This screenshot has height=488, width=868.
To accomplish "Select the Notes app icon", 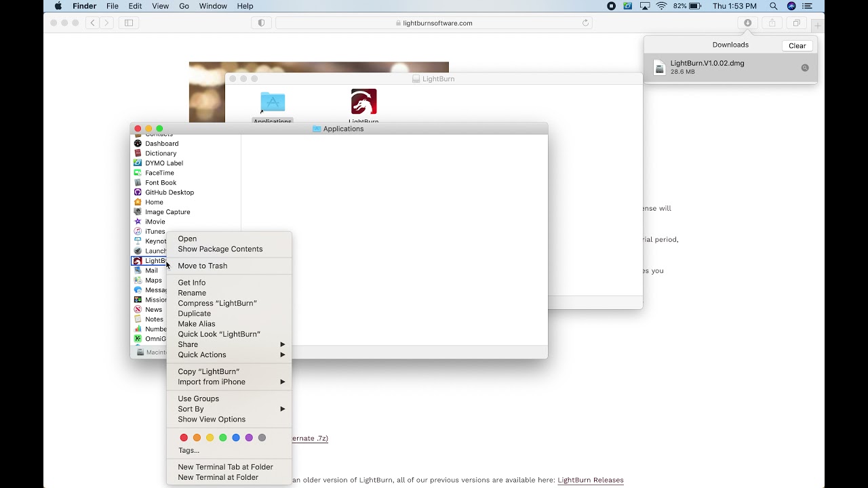I will [138, 319].
